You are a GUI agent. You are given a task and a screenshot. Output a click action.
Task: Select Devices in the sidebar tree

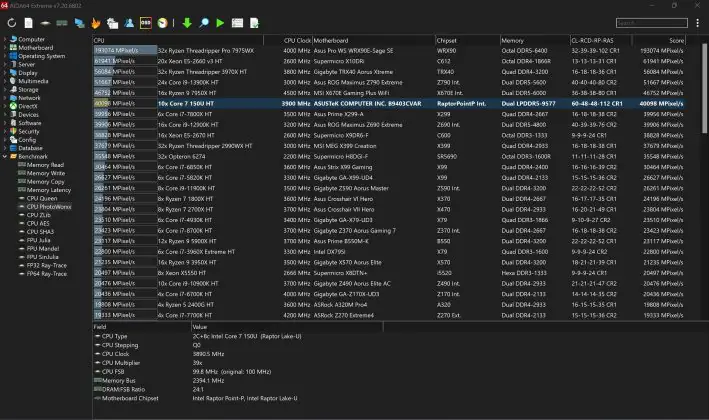pyautogui.click(x=28, y=114)
